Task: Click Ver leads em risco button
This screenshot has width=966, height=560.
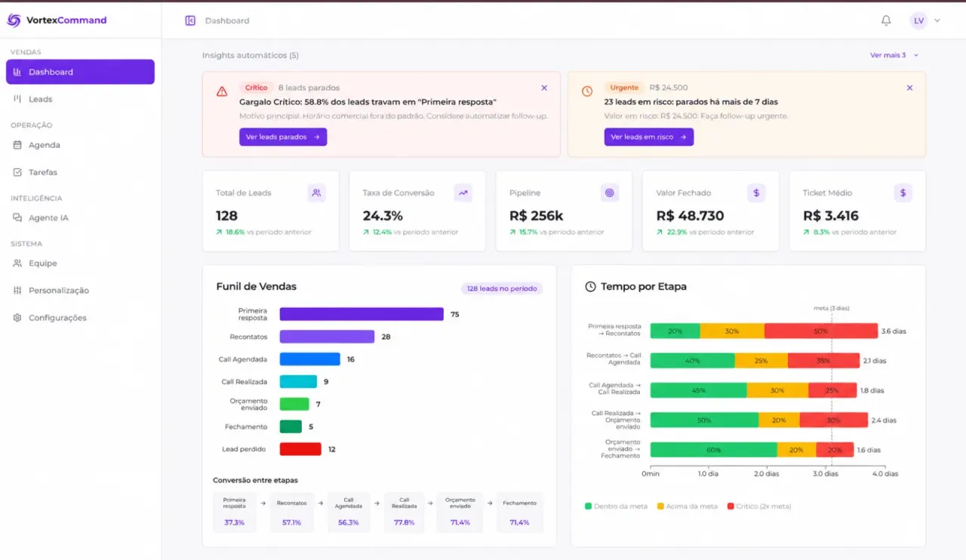Action: point(649,137)
